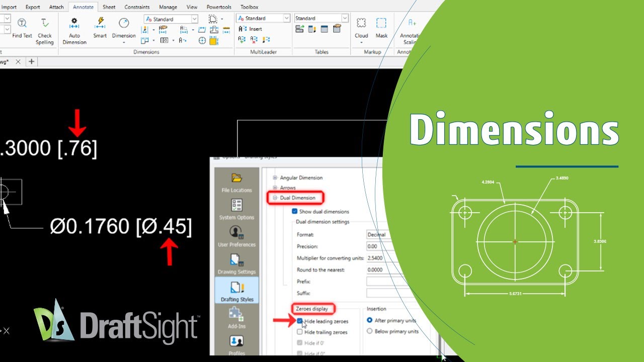Expand the Dimension button dropdown arrow
The image size is (644, 362).
point(124,43)
